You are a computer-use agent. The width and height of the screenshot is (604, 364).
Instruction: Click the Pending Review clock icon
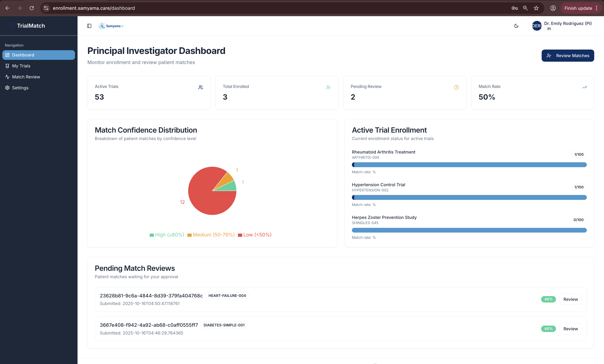point(456,87)
